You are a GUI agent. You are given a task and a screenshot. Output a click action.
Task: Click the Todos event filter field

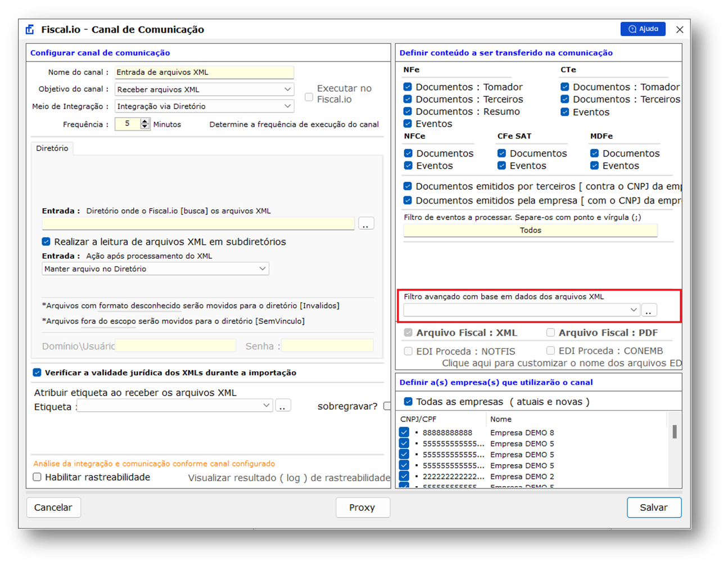pos(530,230)
